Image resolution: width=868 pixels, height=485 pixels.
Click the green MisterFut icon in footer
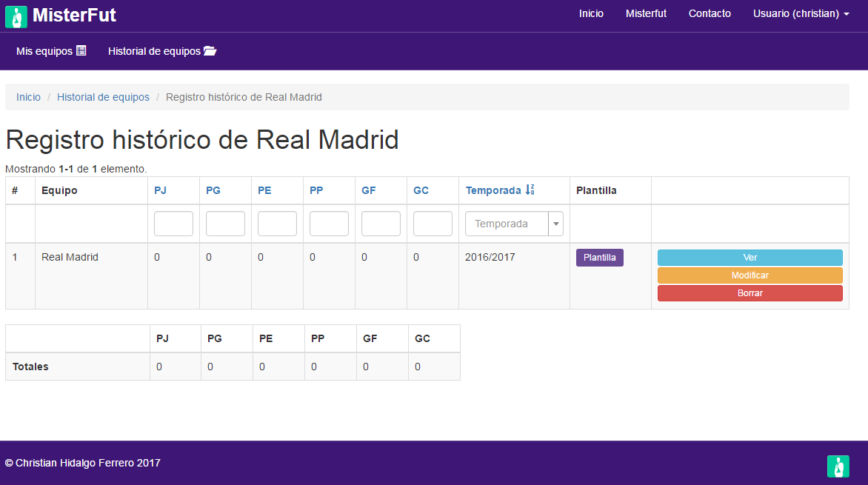pyautogui.click(x=838, y=466)
